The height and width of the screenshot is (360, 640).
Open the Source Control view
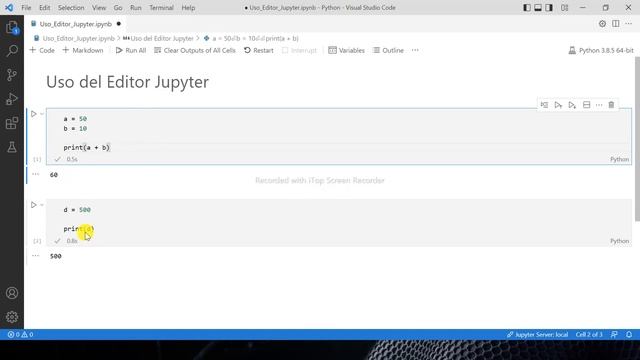(12, 75)
